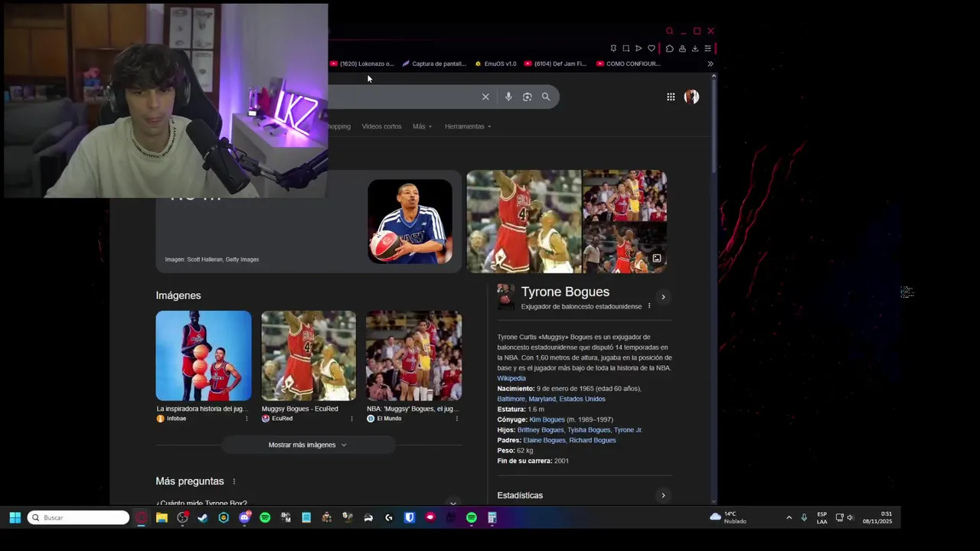The image size is (980, 551).
Task: Open options menu for EcuRed image result
Action: pyautogui.click(x=351, y=419)
